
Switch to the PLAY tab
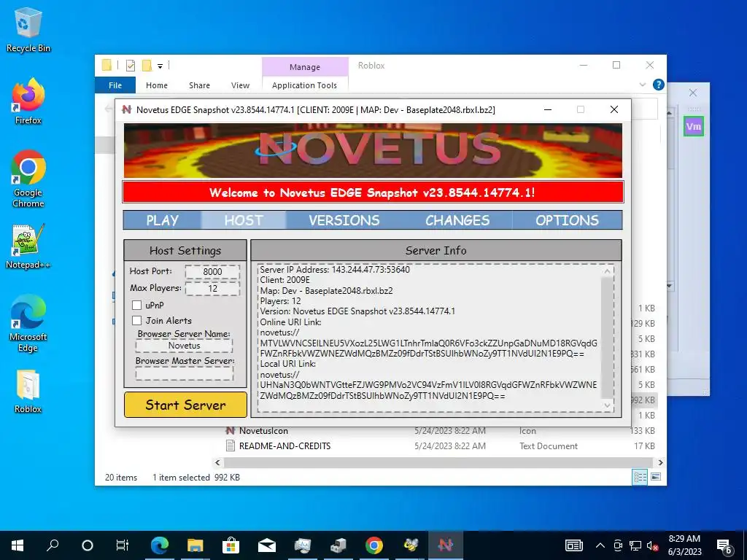click(x=163, y=220)
